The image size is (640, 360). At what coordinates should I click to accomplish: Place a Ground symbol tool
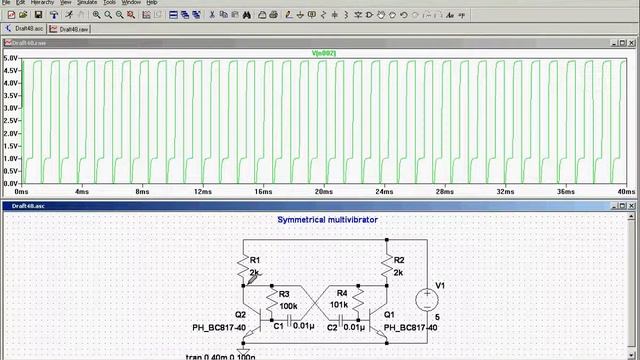[x=300, y=15]
